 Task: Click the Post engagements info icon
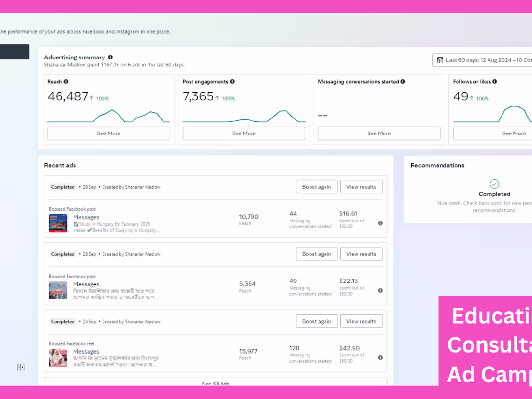[x=232, y=81]
